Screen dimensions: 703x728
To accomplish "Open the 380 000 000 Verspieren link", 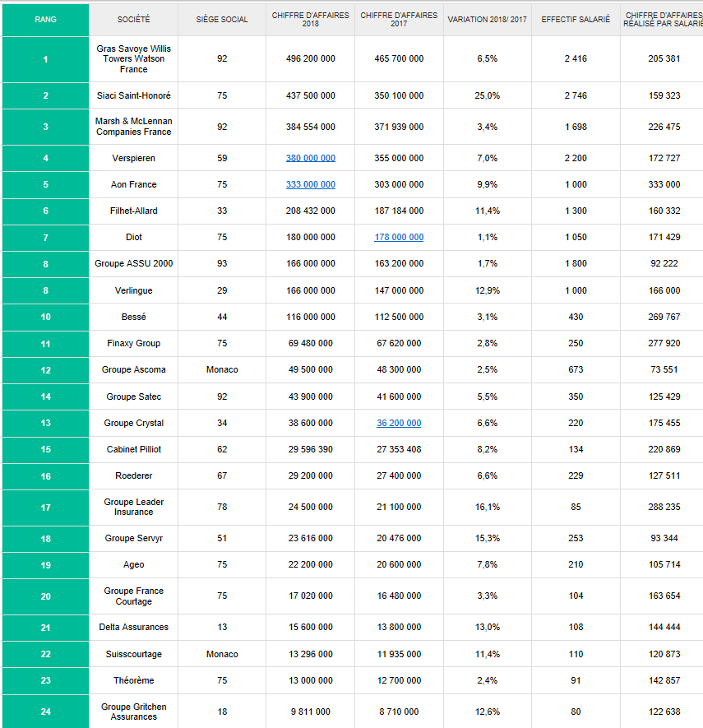I will pyautogui.click(x=311, y=158).
